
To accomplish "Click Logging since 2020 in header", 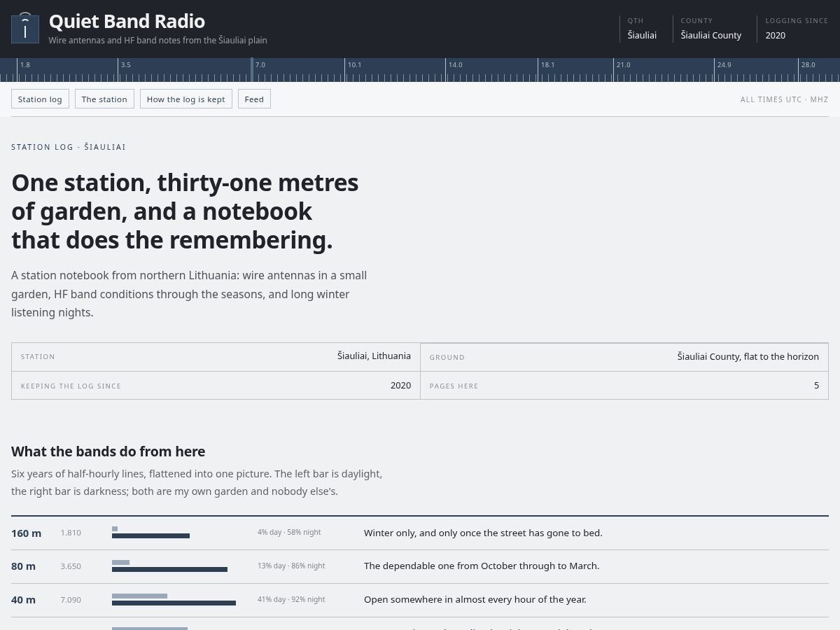I will (776, 35).
